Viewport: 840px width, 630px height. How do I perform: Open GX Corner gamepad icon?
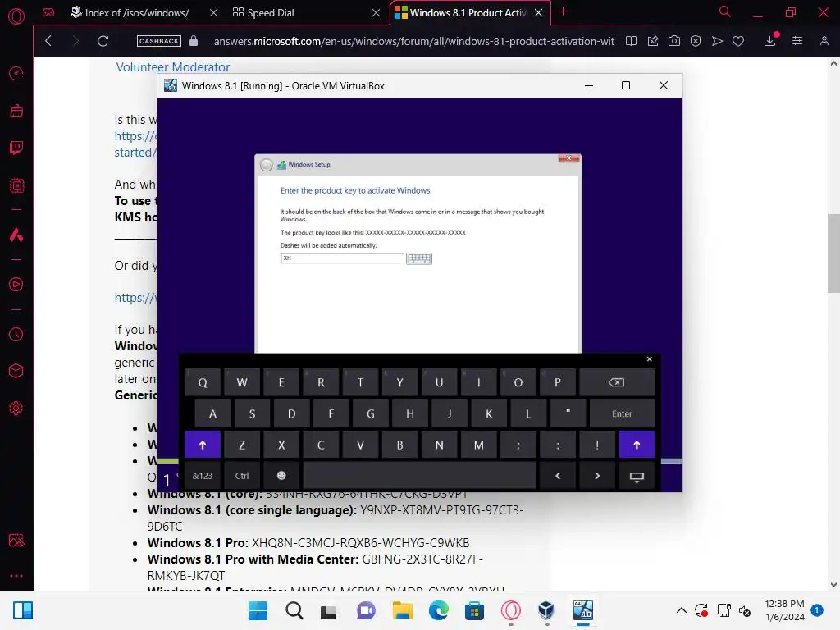pyautogui.click(x=48, y=12)
